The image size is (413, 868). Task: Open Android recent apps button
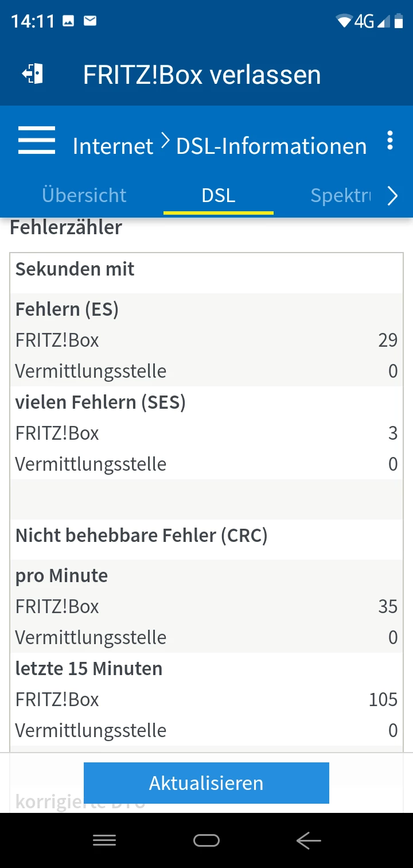104,841
